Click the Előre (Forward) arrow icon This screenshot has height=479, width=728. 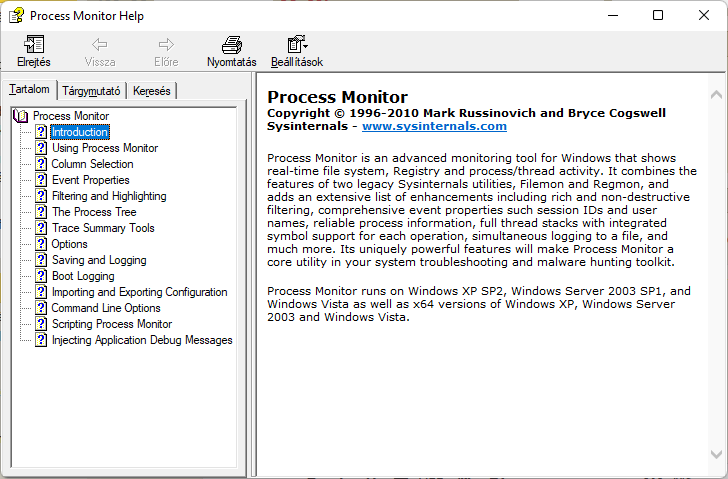(166, 45)
